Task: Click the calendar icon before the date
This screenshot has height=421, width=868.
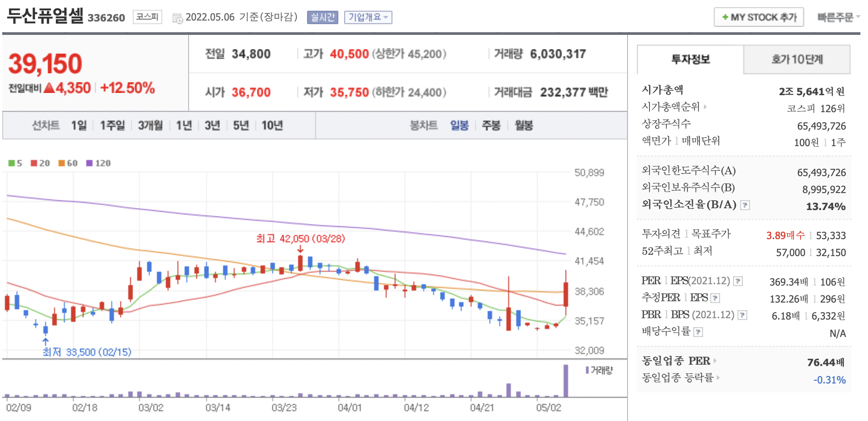Action: pyautogui.click(x=177, y=18)
